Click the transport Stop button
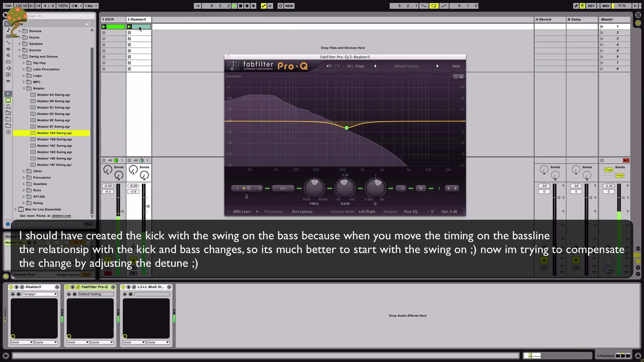 240,6
